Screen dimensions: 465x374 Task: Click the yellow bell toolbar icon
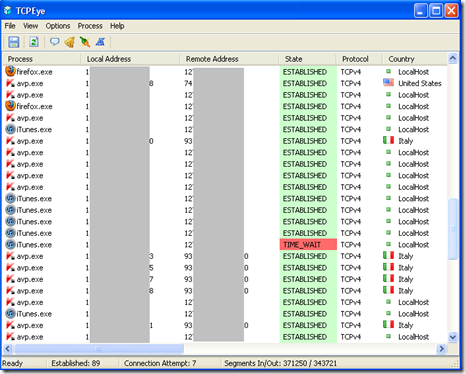(70, 42)
